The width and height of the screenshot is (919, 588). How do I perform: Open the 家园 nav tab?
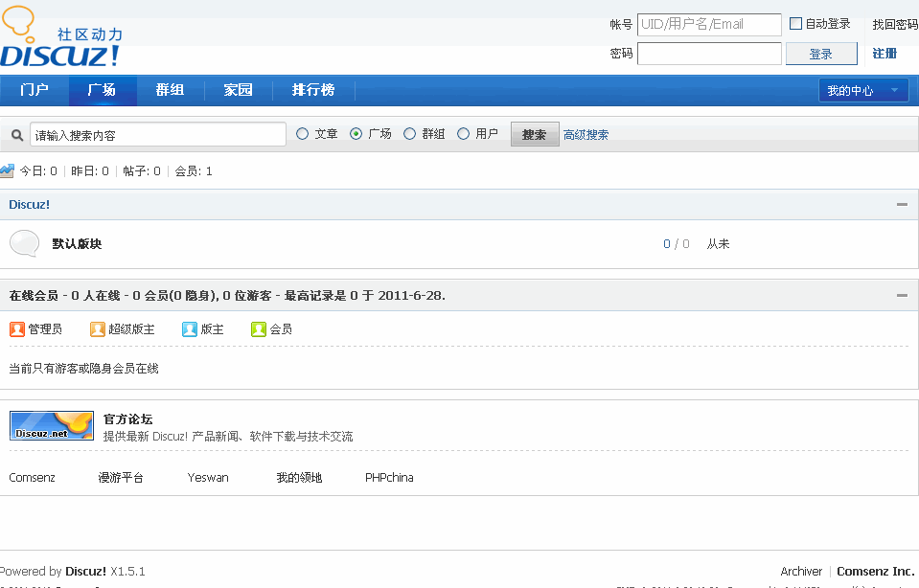pyautogui.click(x=238, y=90)
